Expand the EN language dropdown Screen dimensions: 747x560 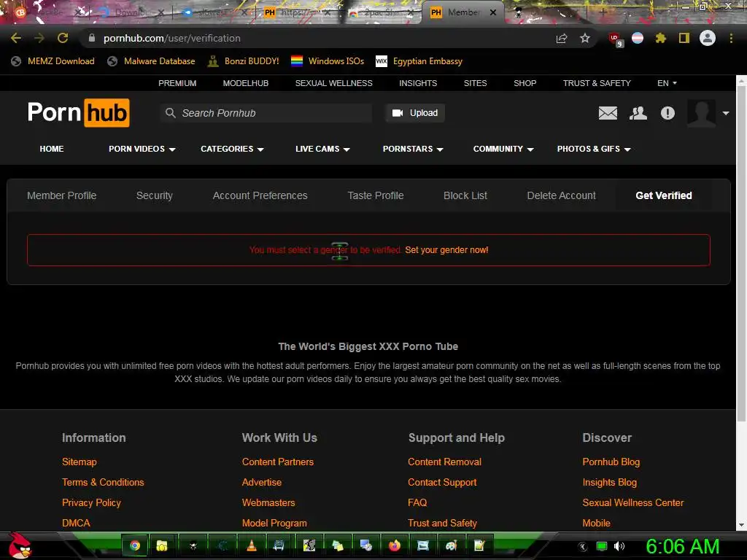point(667,83)
